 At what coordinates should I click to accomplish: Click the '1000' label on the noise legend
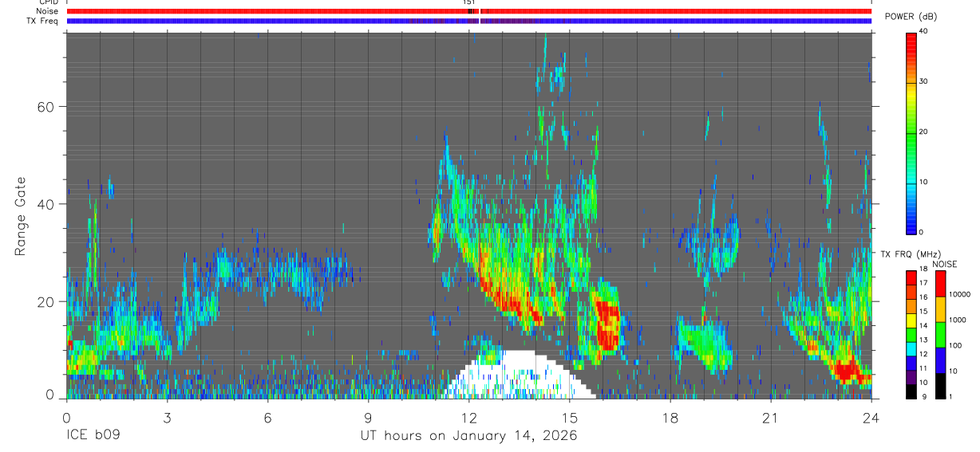coord(958,320)
